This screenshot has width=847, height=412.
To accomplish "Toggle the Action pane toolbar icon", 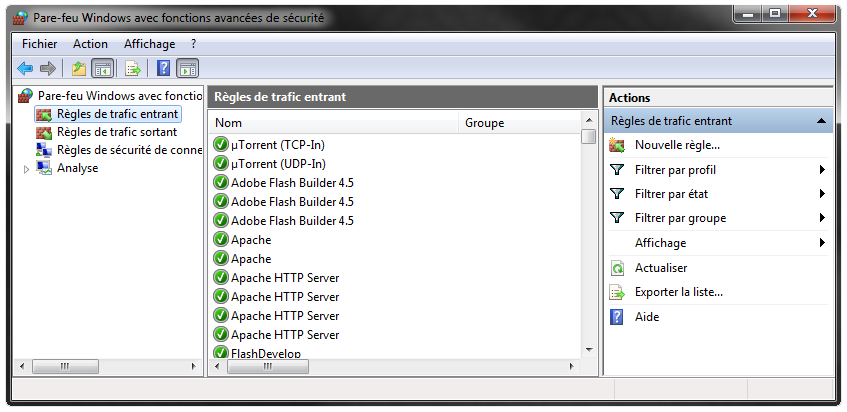I will [187, 69].
